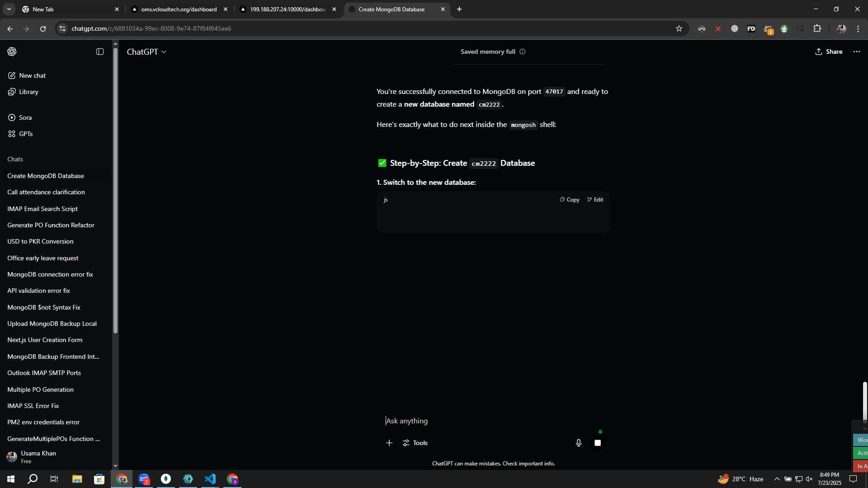Open the Usama Khan profile menu
This screenshot has width=868, height=488.
click(x=56, y=457)
